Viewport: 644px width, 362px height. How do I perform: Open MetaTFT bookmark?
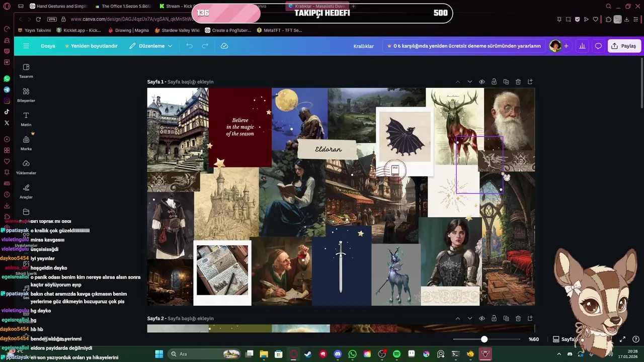point(279,30)
